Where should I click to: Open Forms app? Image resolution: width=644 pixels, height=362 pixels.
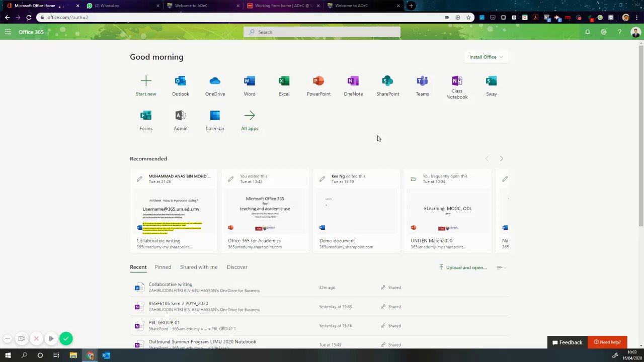pos(146,121)
